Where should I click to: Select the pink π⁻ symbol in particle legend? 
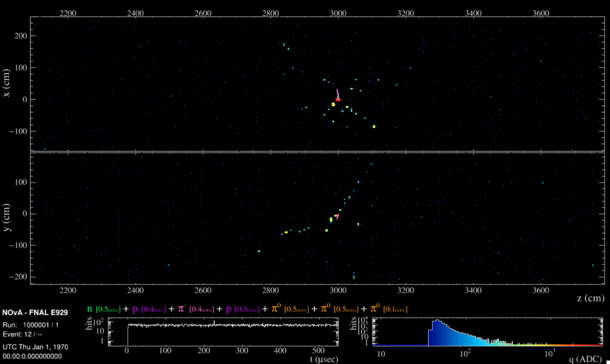point(182,309)
